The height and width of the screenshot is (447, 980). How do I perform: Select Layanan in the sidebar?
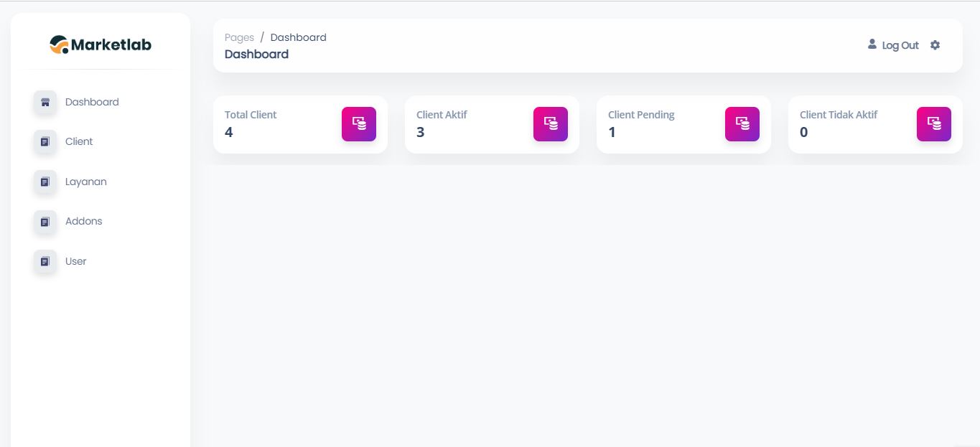(86, 182)
